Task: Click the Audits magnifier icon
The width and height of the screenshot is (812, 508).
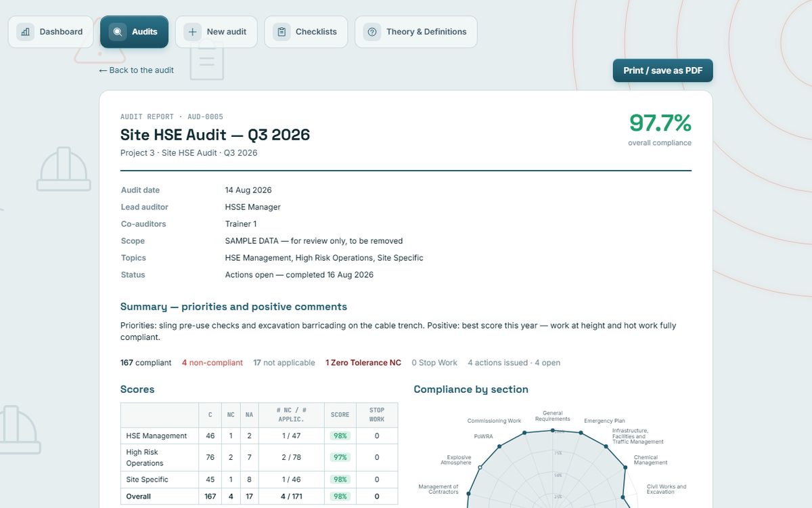Action: coord(118,32)
